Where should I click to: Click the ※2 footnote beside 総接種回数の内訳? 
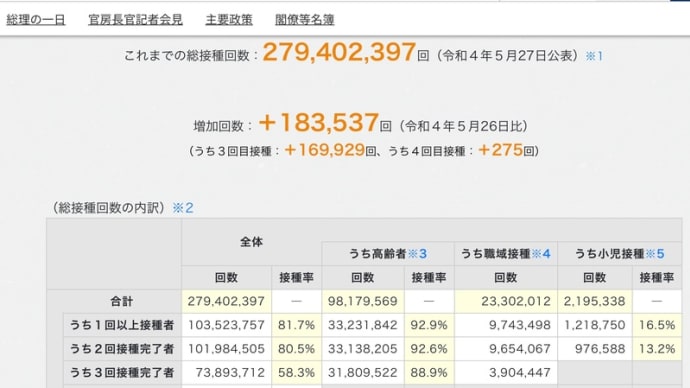183,208
